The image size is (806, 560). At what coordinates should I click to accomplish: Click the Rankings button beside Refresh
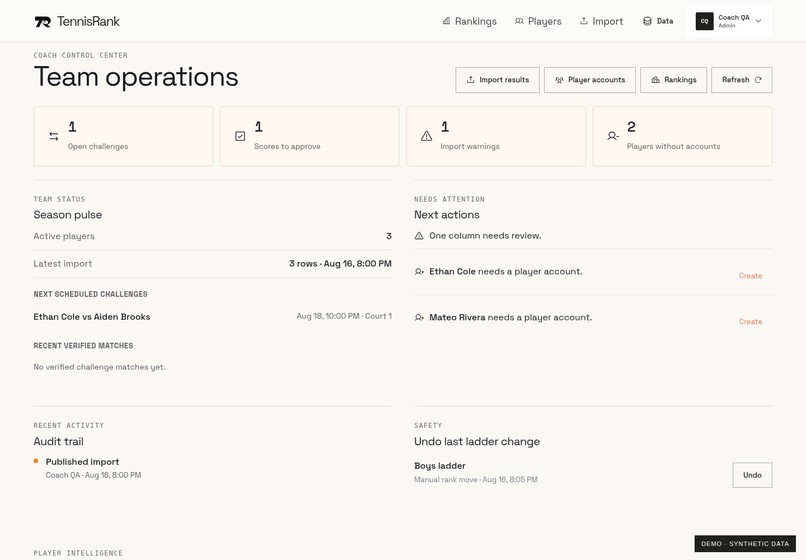click(673, 80)
